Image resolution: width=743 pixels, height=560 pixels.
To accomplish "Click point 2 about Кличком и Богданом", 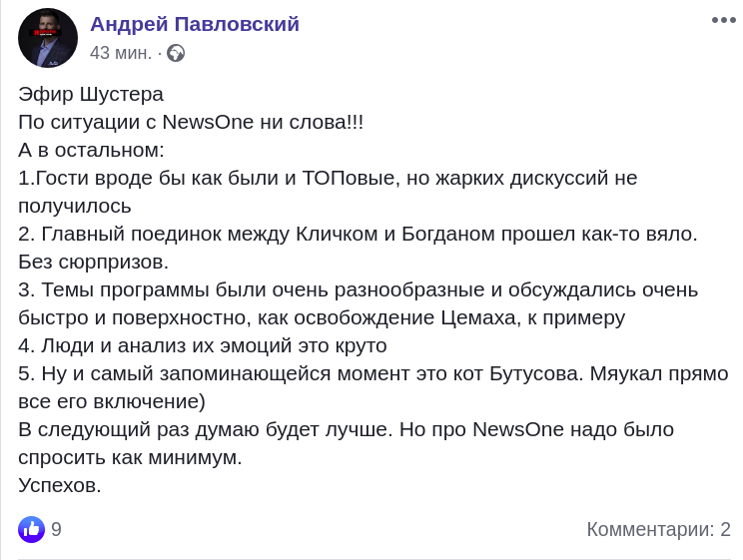I will 358,235.
